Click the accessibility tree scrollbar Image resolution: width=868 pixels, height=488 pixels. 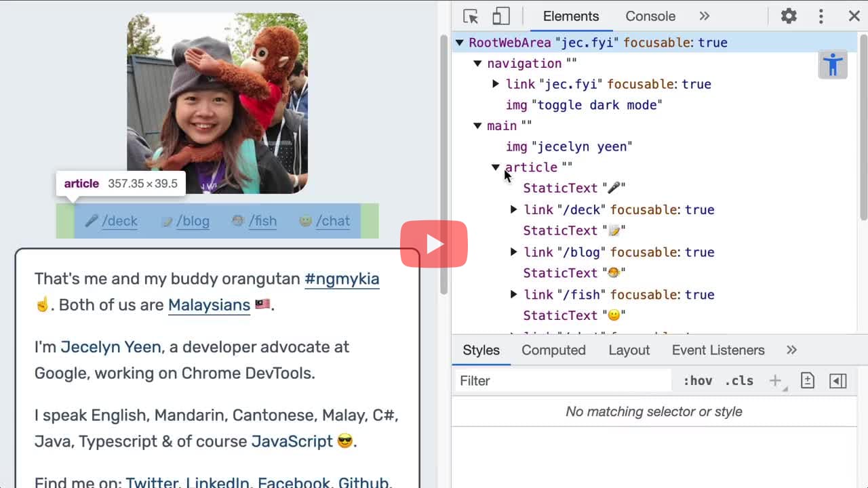coord(863,127)
